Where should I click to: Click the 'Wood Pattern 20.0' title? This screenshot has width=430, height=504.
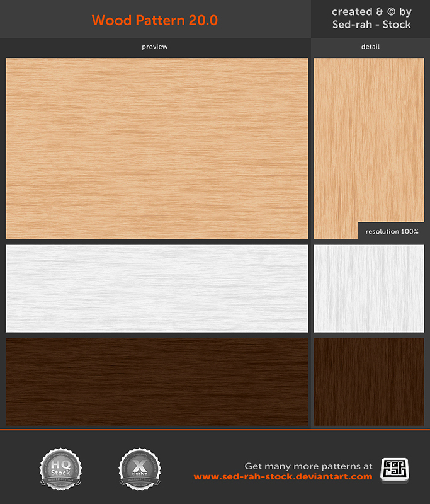click(x=155, y=20)
